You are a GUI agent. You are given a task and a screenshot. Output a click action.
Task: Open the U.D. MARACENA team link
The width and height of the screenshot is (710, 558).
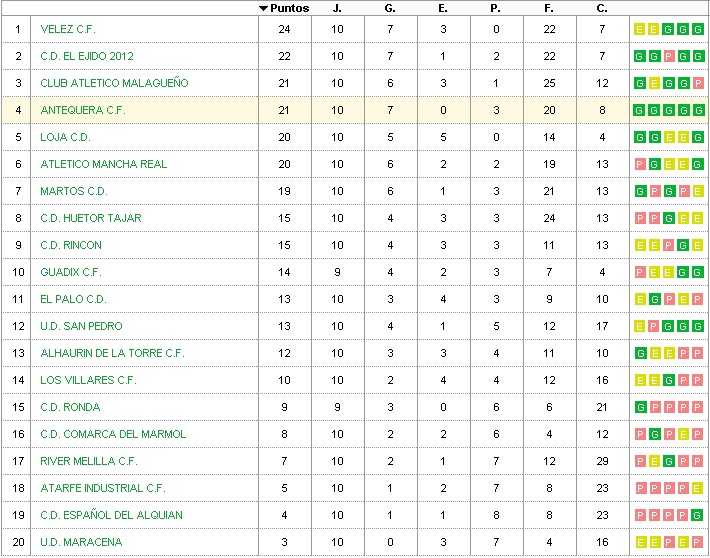pos(81,542)
